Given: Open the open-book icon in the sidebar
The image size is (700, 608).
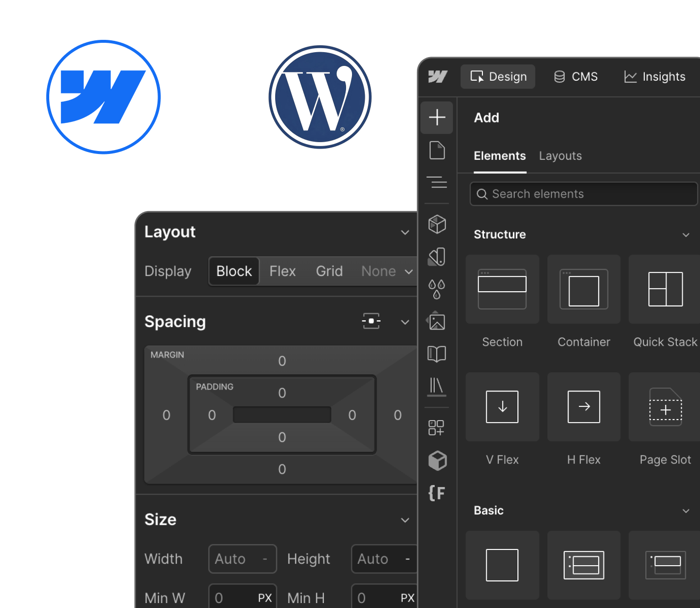Looking at the screenshot, I should coord(437,354).
